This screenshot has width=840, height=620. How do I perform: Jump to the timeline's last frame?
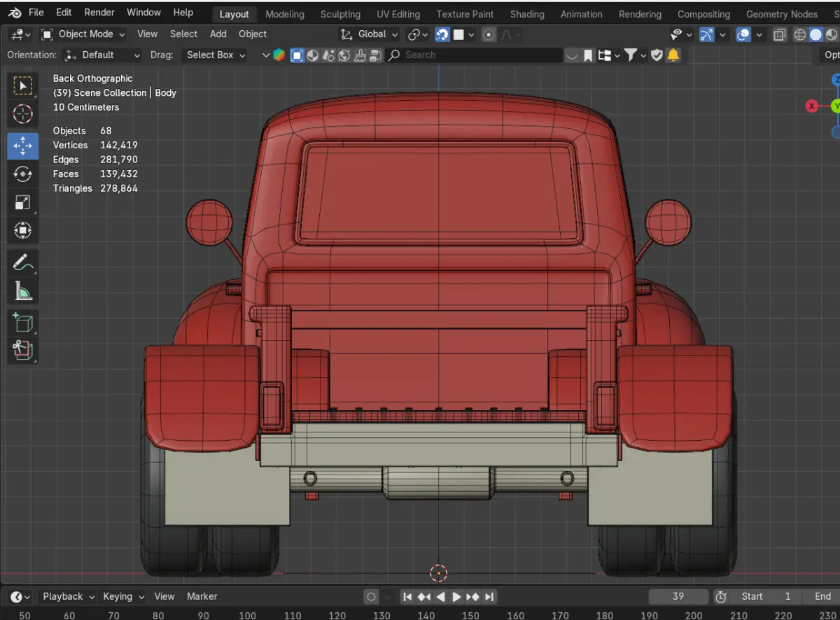[489, 597]
